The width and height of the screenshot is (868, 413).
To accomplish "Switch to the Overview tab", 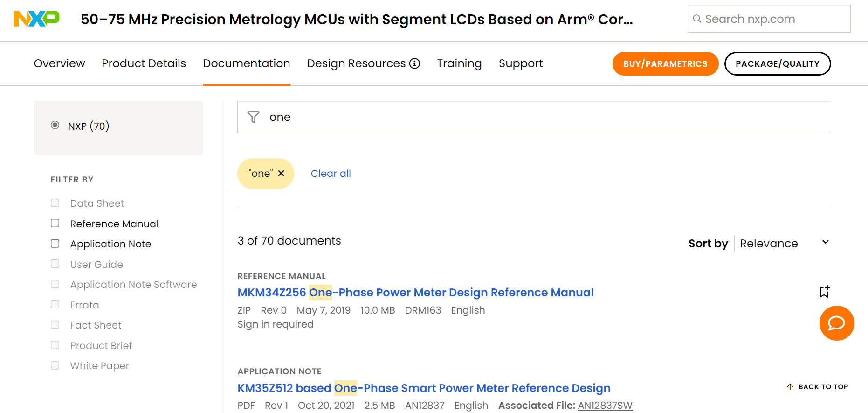I will [59, 63].
